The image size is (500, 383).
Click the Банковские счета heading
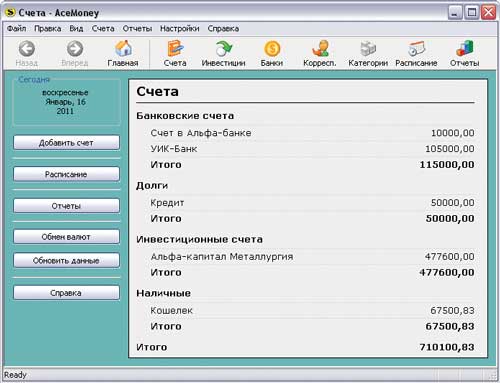[x=185, y=116]
